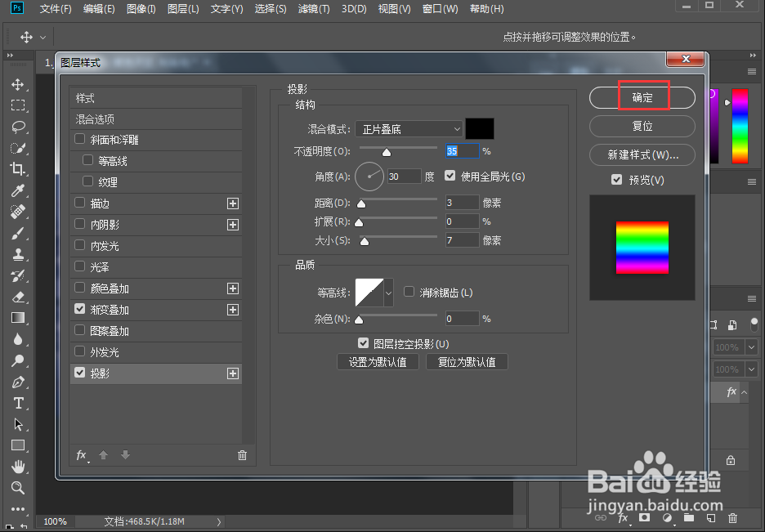765x532 pixels.
Task: Open the Move tool preset dropdown arrow in options bar
Action: tap(43, 37)
